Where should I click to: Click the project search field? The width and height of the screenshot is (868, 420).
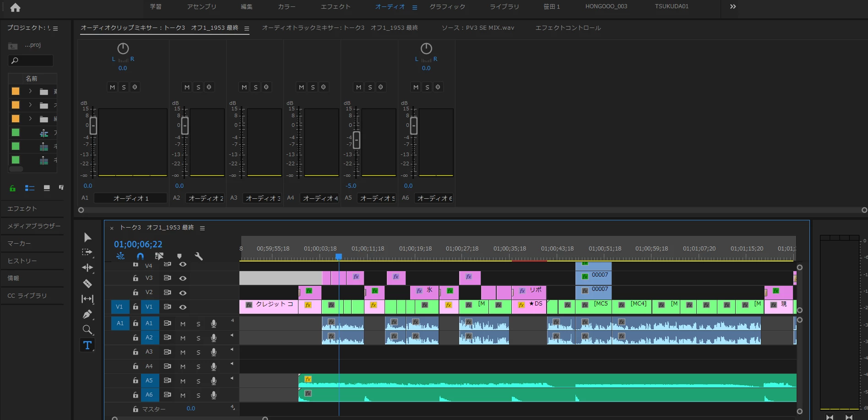click(31, 60)
